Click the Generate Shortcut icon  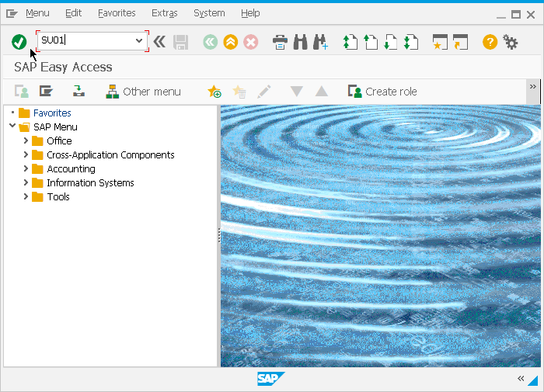pos(461,42)
